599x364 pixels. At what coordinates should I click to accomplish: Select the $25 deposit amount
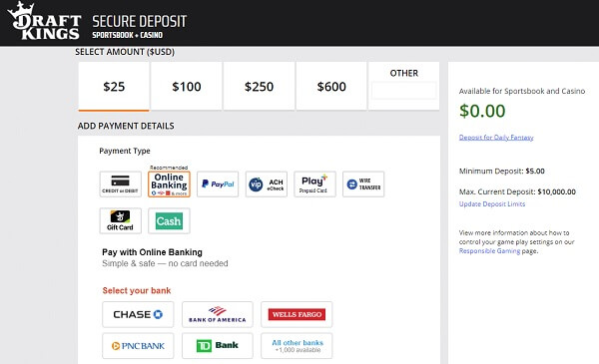[x=114, y=87]
